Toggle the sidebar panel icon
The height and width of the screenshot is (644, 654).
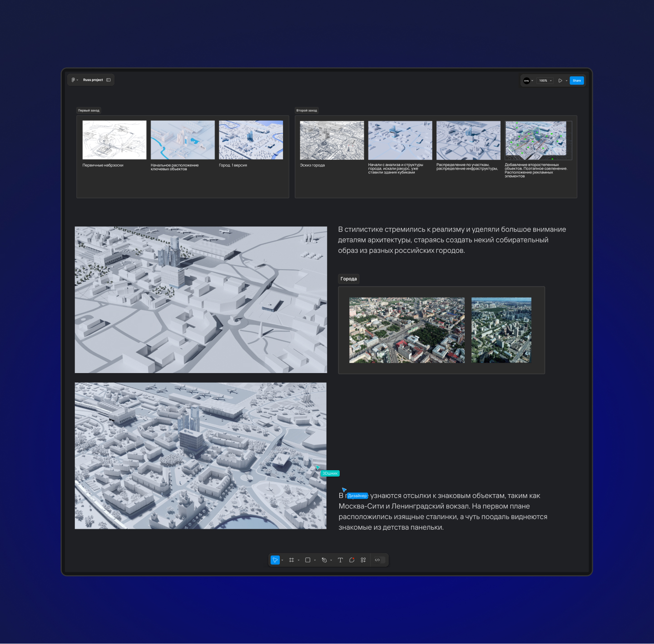coord(109,80)
